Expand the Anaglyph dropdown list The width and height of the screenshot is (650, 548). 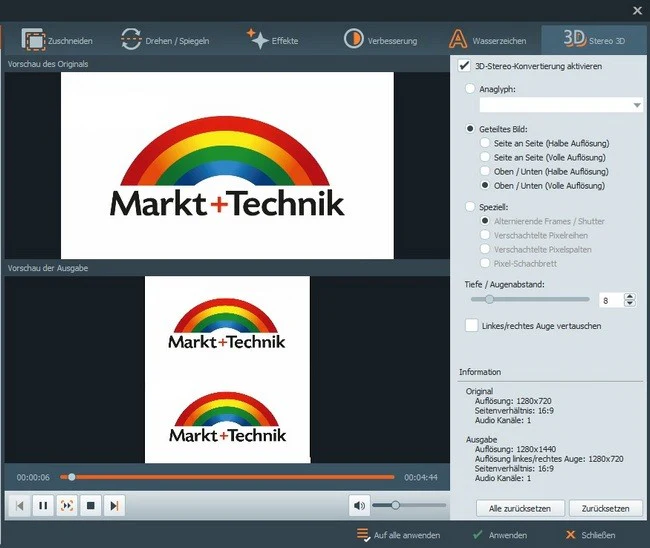tap(637, 105)
